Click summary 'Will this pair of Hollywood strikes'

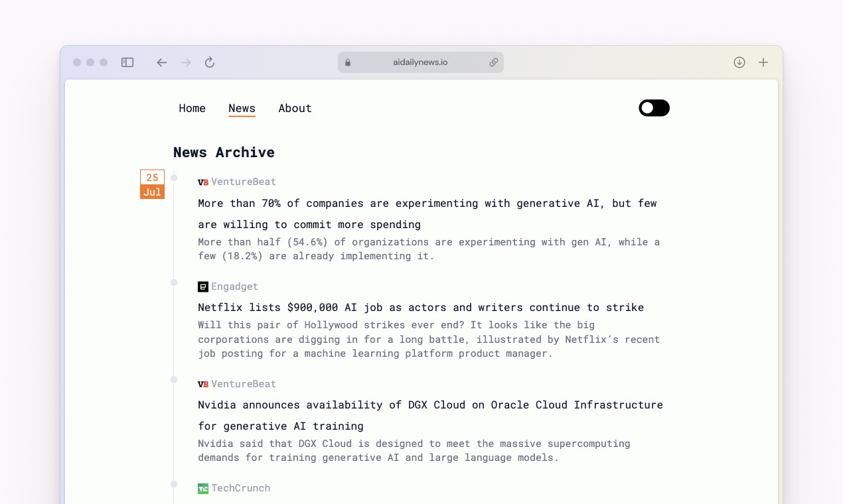click(429, 340)
